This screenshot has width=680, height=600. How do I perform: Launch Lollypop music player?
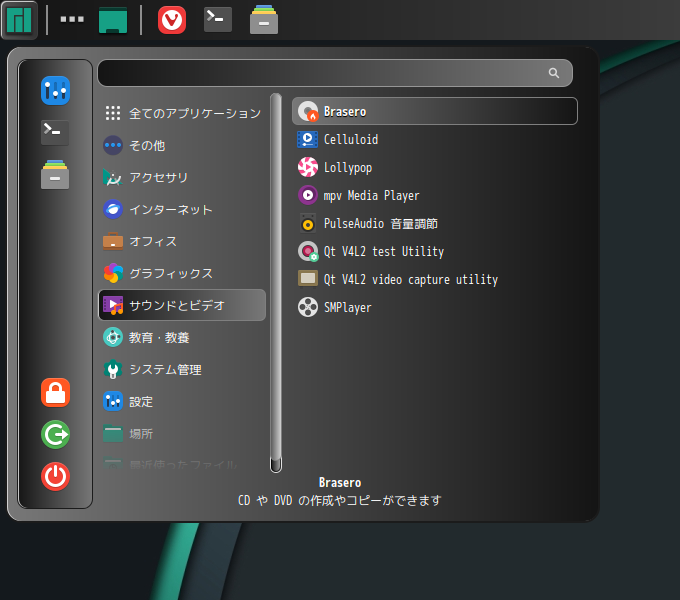click(x=435, y=167)
